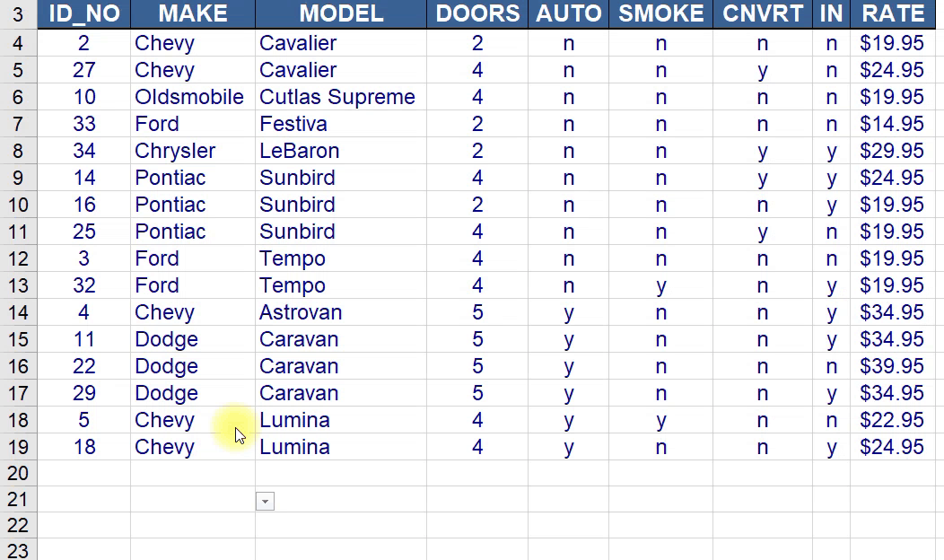Select the DOORS column header cell
This screenshot has width=944, height=560.
pos(477,13)
